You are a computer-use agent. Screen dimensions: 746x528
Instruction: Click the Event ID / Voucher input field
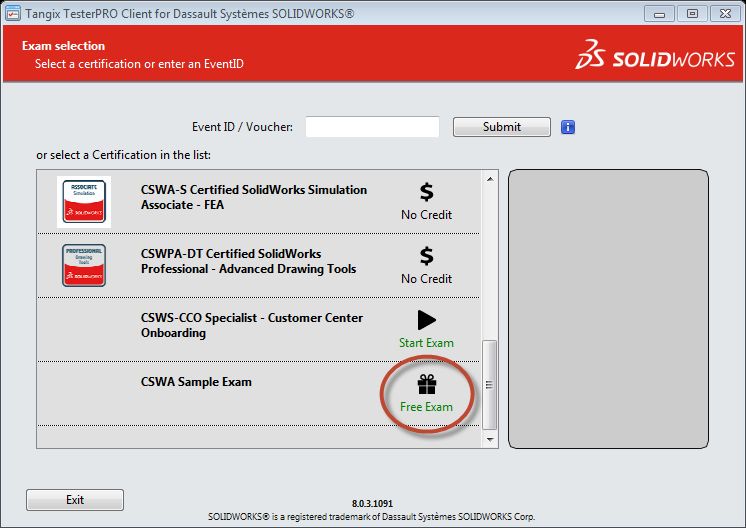372,127
